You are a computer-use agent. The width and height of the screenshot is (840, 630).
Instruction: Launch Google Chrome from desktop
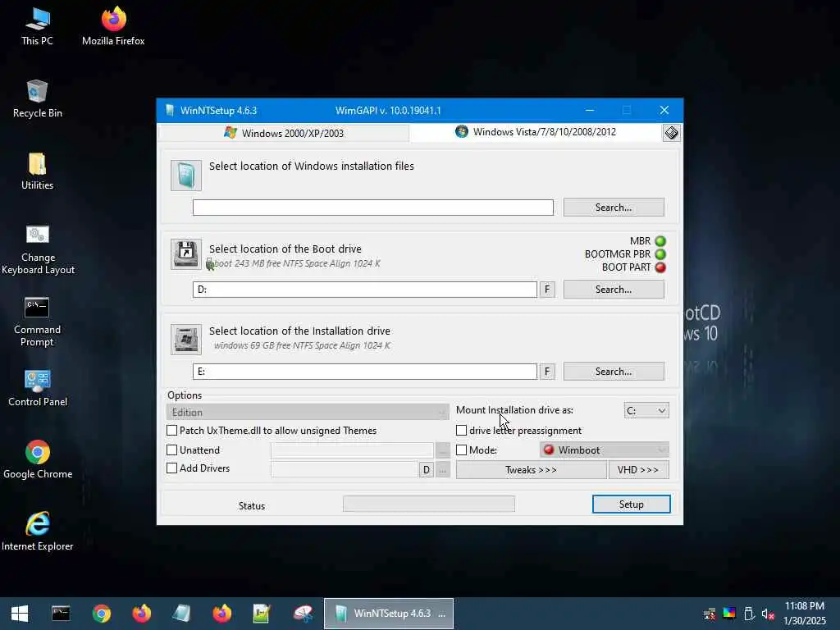(38, 459)
